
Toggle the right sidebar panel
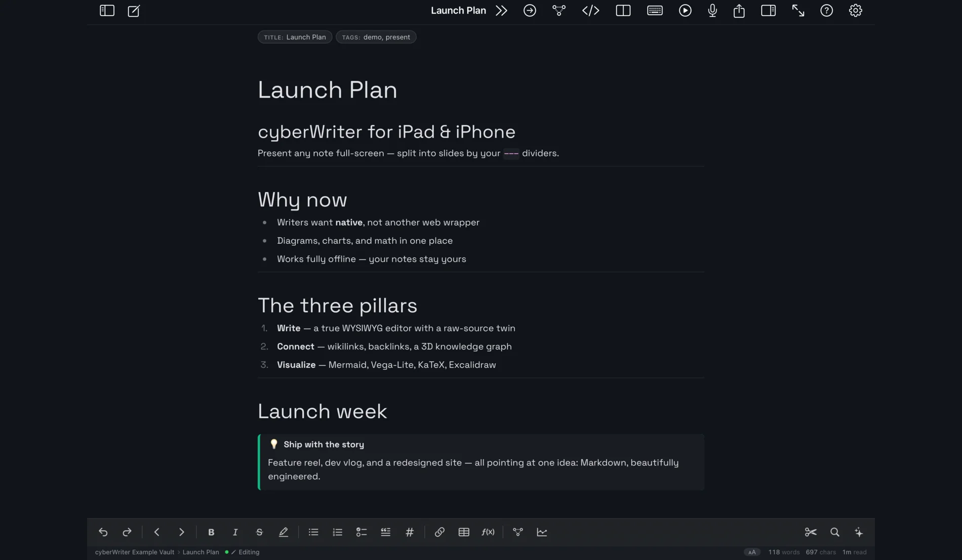coord(768,11)
